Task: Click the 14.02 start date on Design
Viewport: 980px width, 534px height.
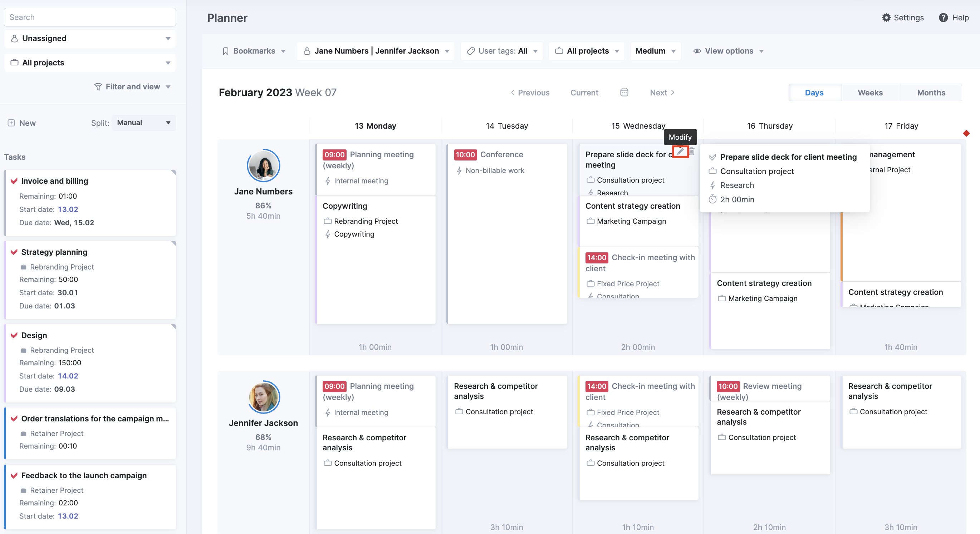Action: (x=68, y=376)
